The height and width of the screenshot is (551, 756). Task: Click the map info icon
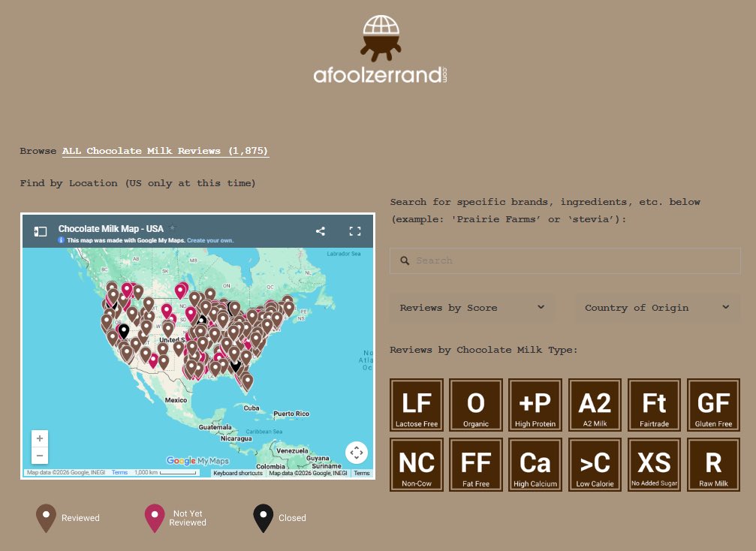tap(62, 240)
